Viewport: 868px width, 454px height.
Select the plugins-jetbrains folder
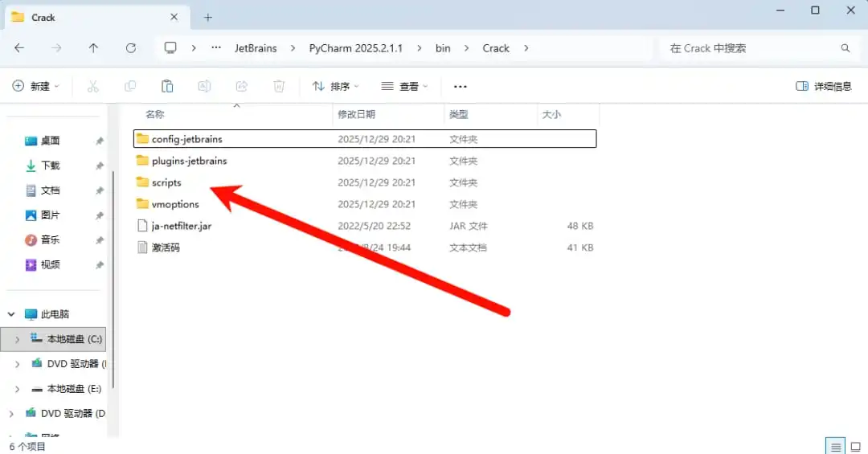(x=365, y=161)
